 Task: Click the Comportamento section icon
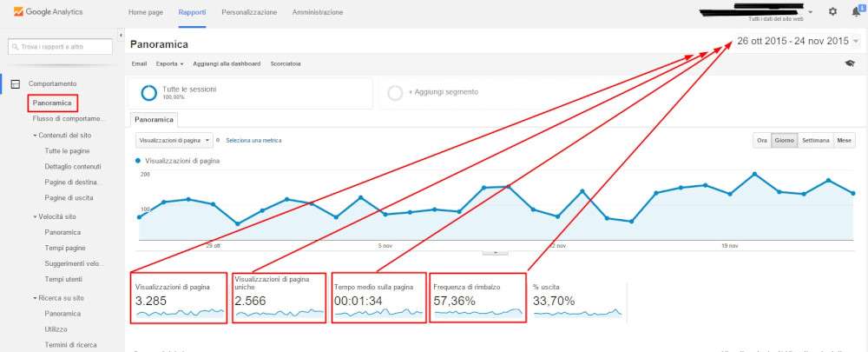pos(16,83)
